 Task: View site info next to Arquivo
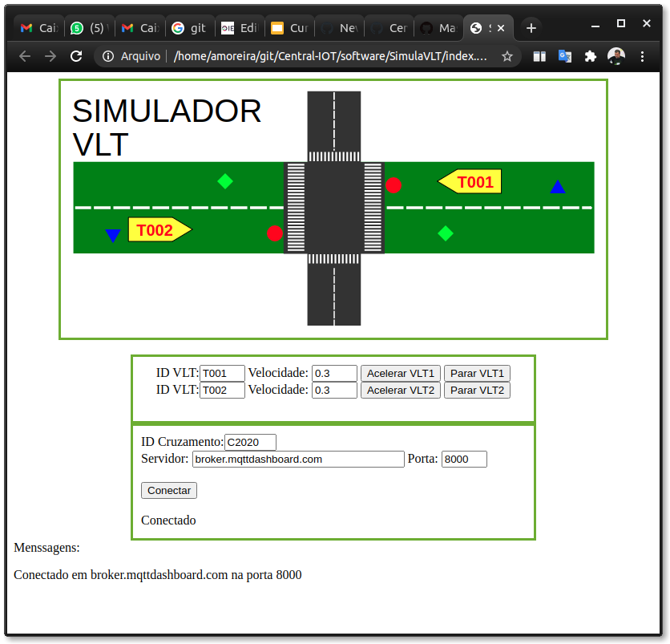coord(108,56)
